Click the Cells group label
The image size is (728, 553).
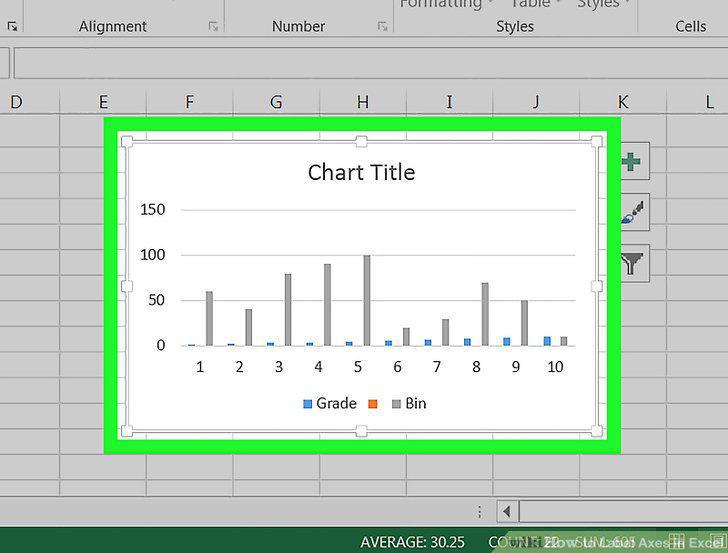(x=690, y=26)
